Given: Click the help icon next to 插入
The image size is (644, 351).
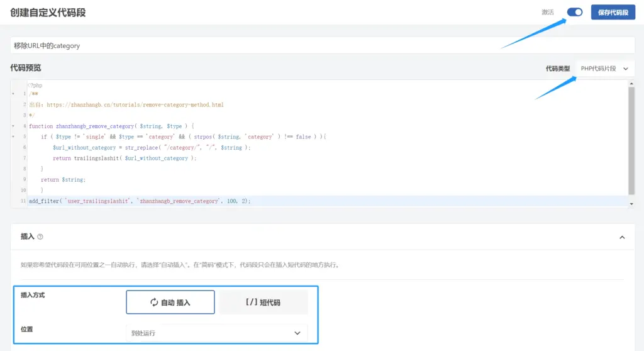Looking at the screenshot, I should pyautogui.click(x=40, y=237).
